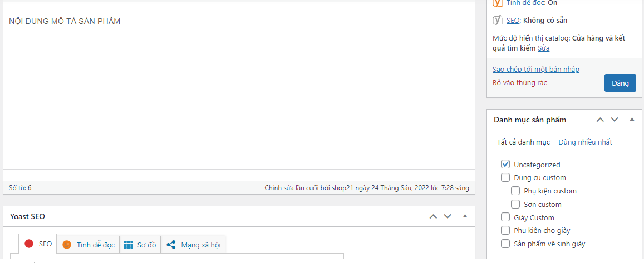644x263 pixels.
Task: Move Danh mục sản phẩm panel down
Action: pyautogui.click(x=614, y=119)
